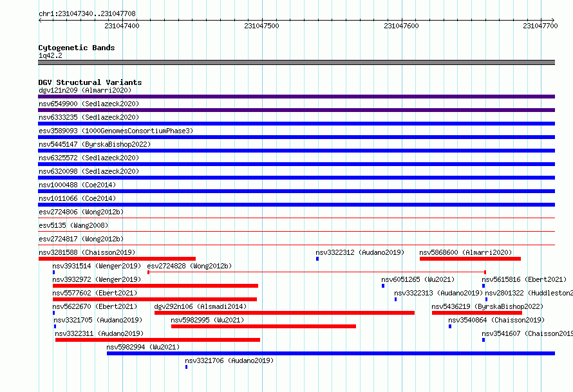Click the nsv3321706 (Audano2019) blue marker
The image size is (573, 392).
[x=186, y=367]
